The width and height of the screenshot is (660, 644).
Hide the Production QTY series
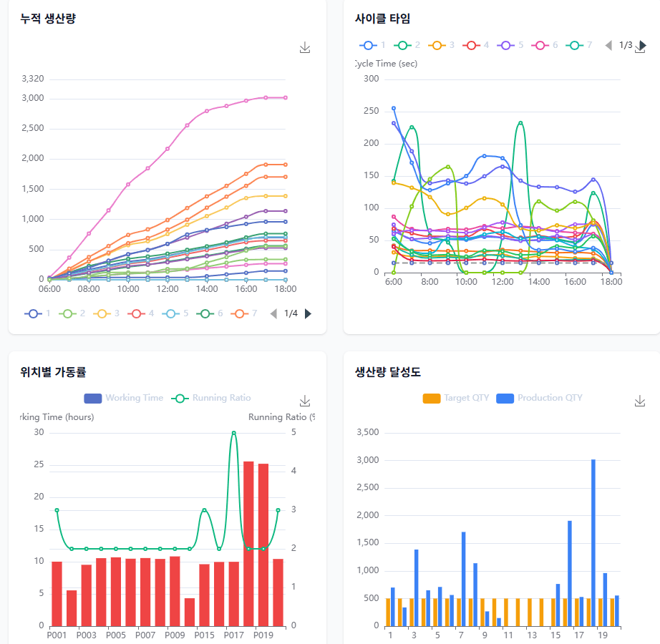click(539, 398)
